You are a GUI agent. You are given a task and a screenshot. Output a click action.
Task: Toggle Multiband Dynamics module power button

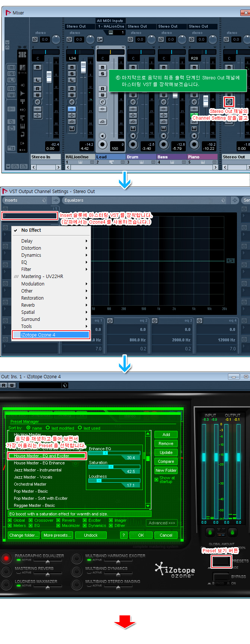click(77, 571)
